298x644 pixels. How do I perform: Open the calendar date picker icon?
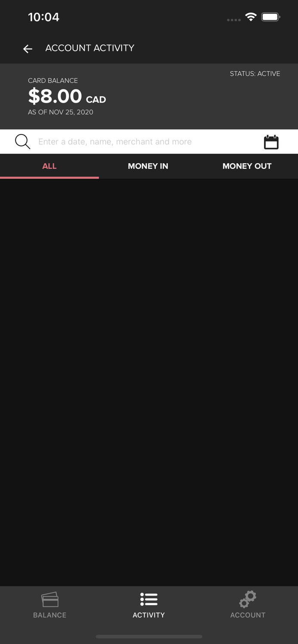click(x=271, y=142)
